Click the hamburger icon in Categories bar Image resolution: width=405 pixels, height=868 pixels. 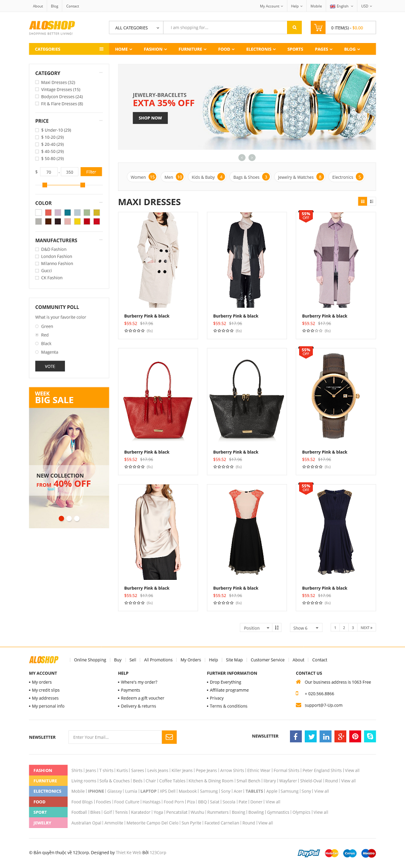tap(101, 49)
